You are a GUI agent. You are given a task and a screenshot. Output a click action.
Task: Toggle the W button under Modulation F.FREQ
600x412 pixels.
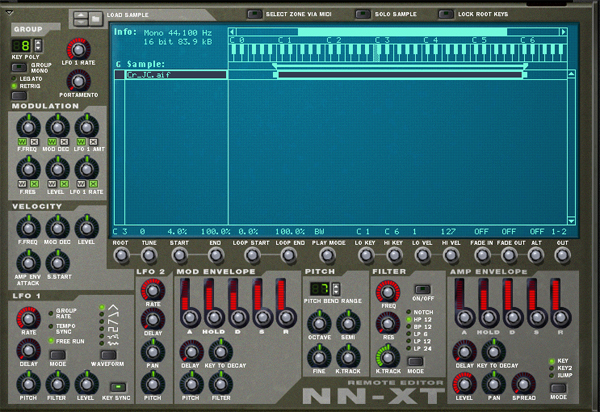pyautogui.click(x=22, y=142)
